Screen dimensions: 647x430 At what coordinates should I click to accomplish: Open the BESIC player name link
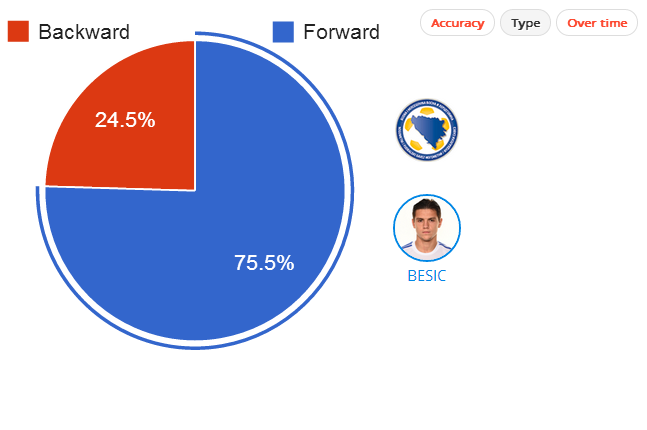[427, 276]
